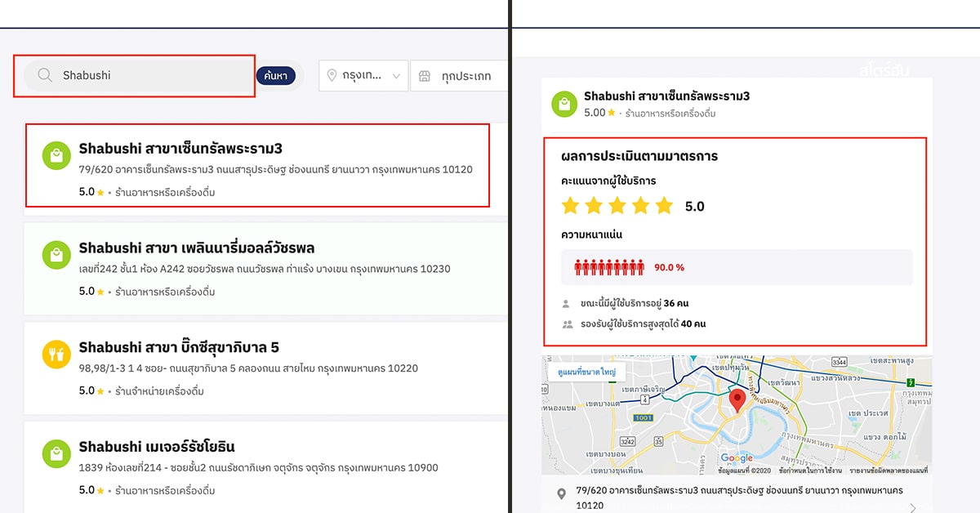Click รองรับผู้ใช้บริการสูงสุดได้ 40 คน text
This screenshot has width=980, height=513.
point(643,324)
